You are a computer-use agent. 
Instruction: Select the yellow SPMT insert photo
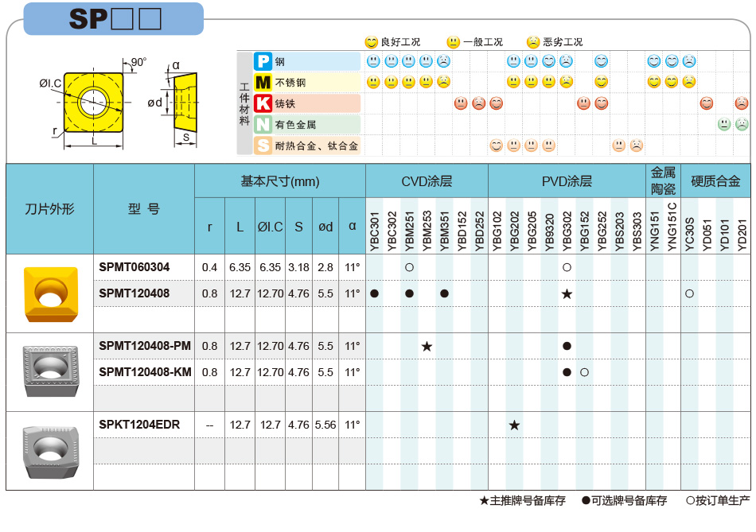pyautogui.click(x=51, y=294)
